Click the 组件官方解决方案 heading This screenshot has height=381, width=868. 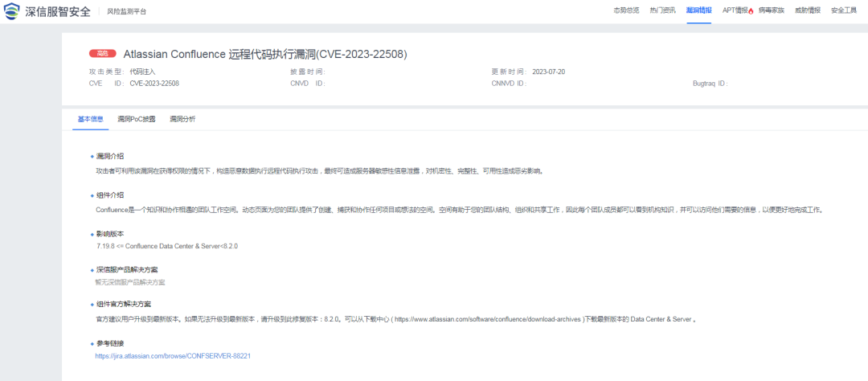click(x=124, y=305)
